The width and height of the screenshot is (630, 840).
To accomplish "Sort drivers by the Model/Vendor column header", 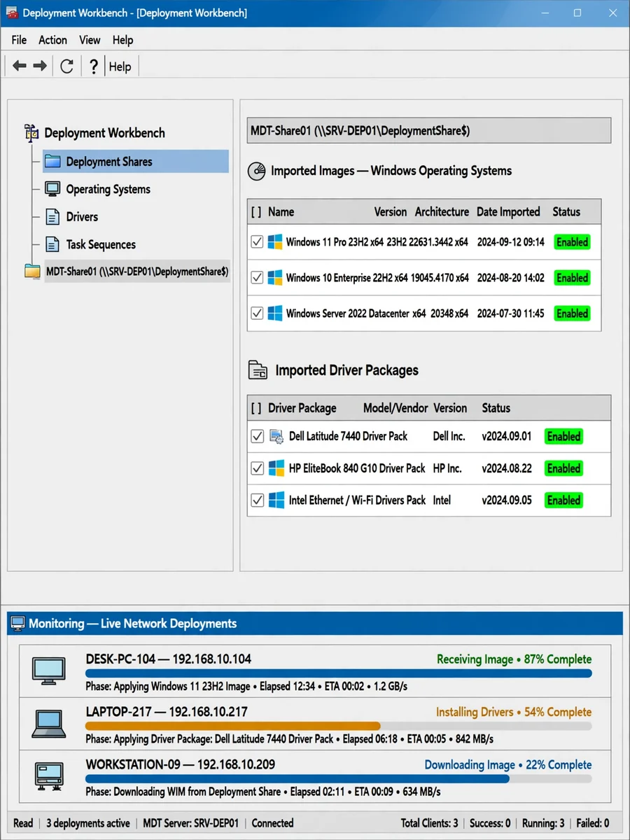I will click(x=394, y=408).
